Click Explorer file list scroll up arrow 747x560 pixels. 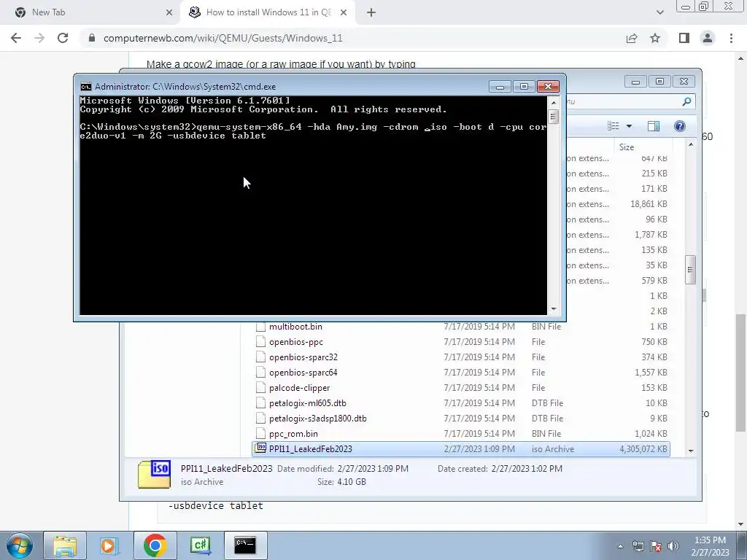click(691, 144)
